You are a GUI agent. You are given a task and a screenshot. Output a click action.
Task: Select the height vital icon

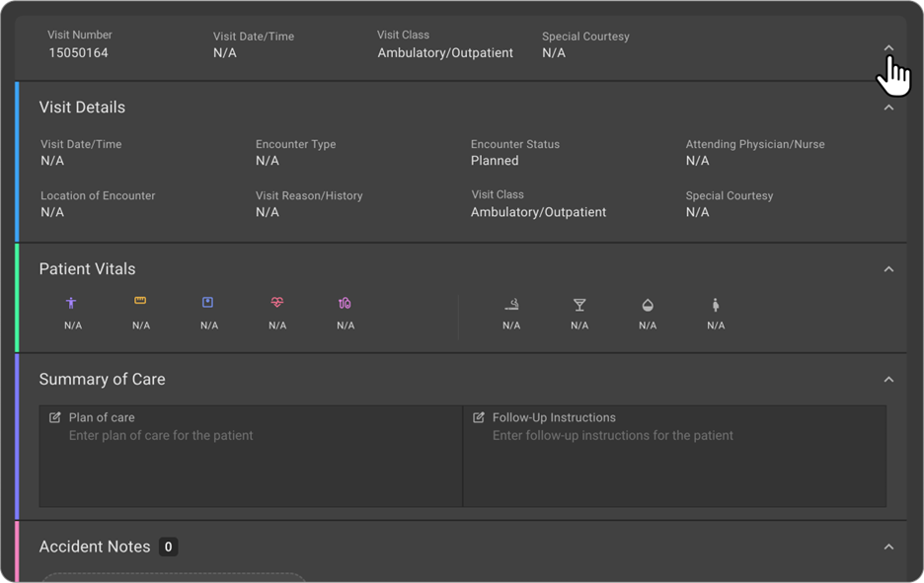(71, 305)
